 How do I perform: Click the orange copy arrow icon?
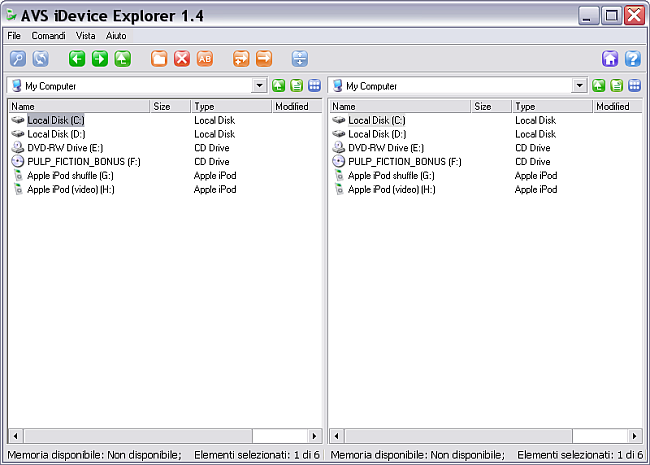click(x=241, y=58)
